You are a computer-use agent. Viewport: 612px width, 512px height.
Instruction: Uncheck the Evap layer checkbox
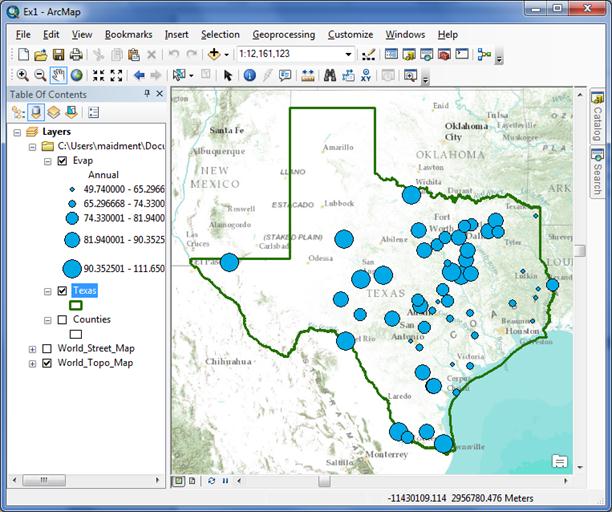(x=63, y=161)
